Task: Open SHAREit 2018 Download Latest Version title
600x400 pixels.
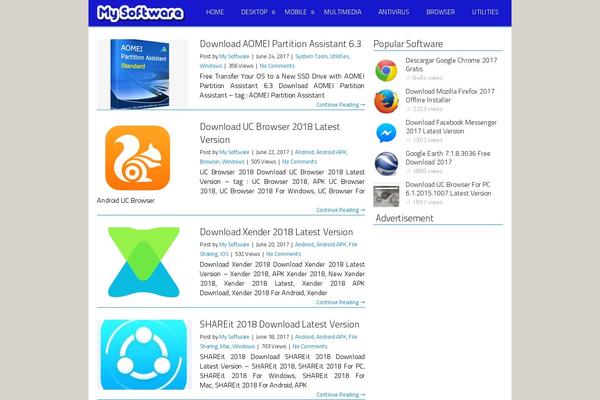Action: [x=279, y=324]
